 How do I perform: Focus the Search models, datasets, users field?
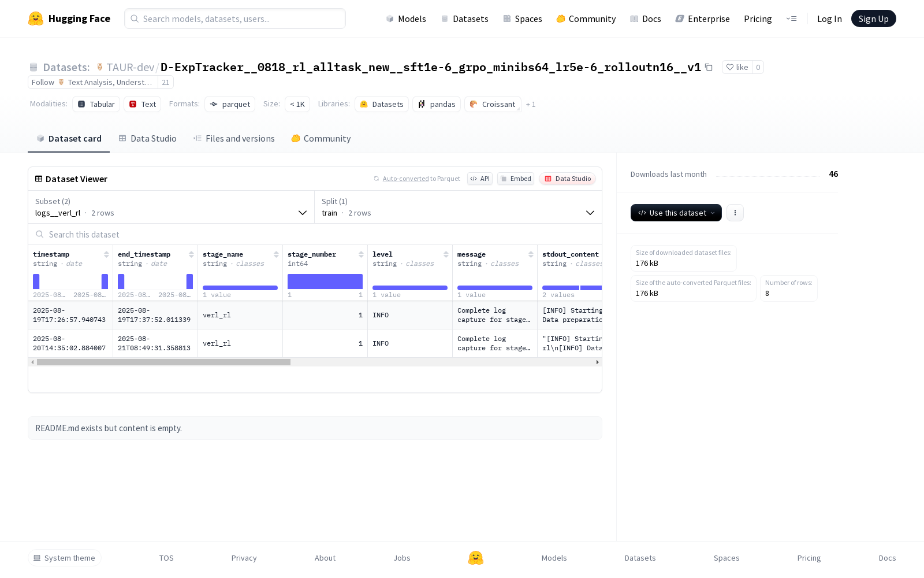point(235,18)
